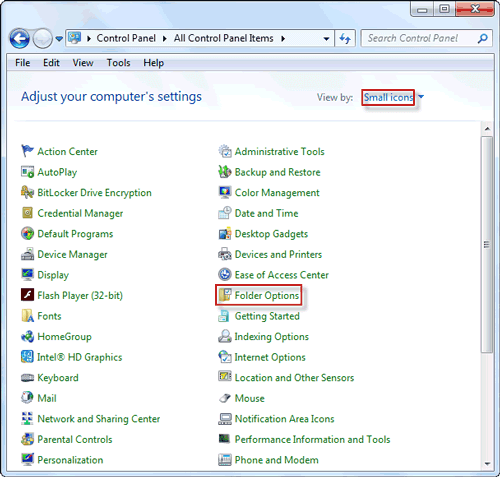Open the Edit menu
The image size is (500, 477).
pyautogui.click(x=51, y=63)
